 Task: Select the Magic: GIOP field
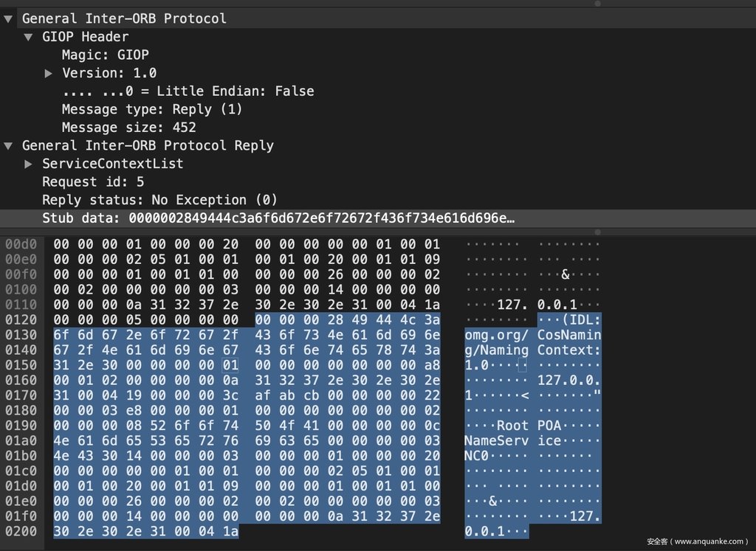105,55
